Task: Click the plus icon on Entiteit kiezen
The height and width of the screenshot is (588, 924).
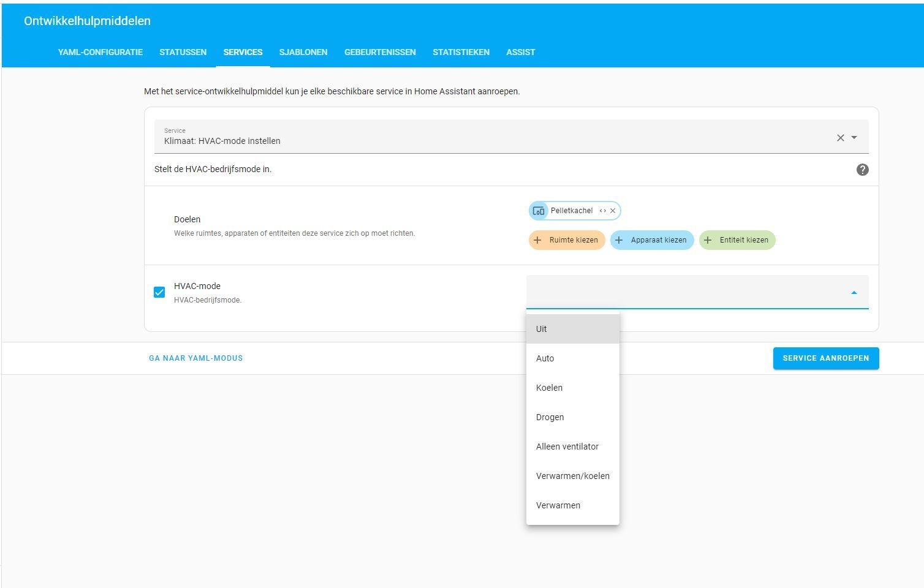Action: pyautogui.click(x=709, y=240)
